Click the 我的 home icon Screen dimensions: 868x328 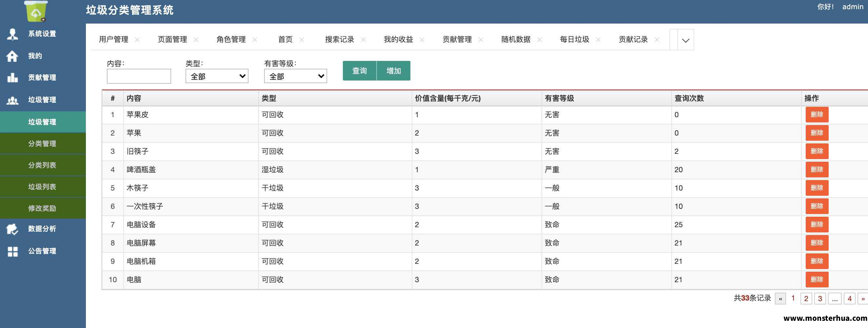point(12,56)
